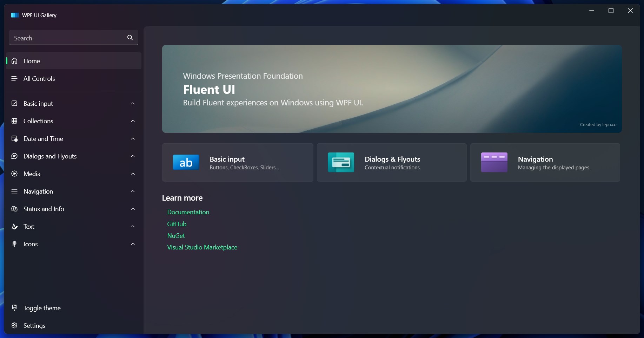Click the Fluent UI hero banner image
Viewport: 644px width, 338px height.
coord(392,89)
